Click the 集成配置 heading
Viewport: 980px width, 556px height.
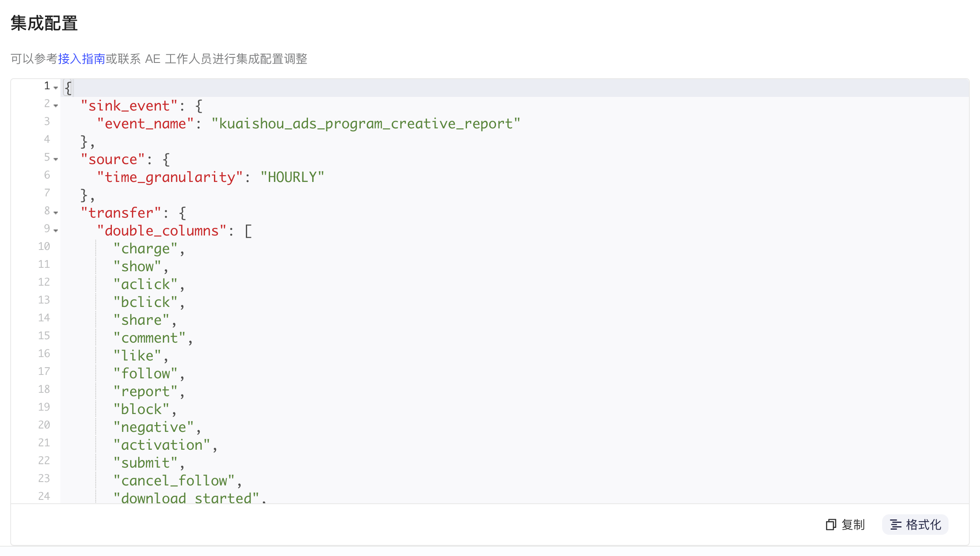pyautogui.click(x=44, y=23)
